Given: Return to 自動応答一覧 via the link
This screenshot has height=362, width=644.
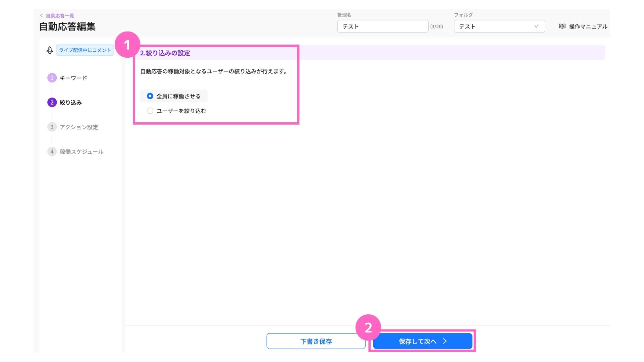Looking at the screenshot, I should (60, 15).
